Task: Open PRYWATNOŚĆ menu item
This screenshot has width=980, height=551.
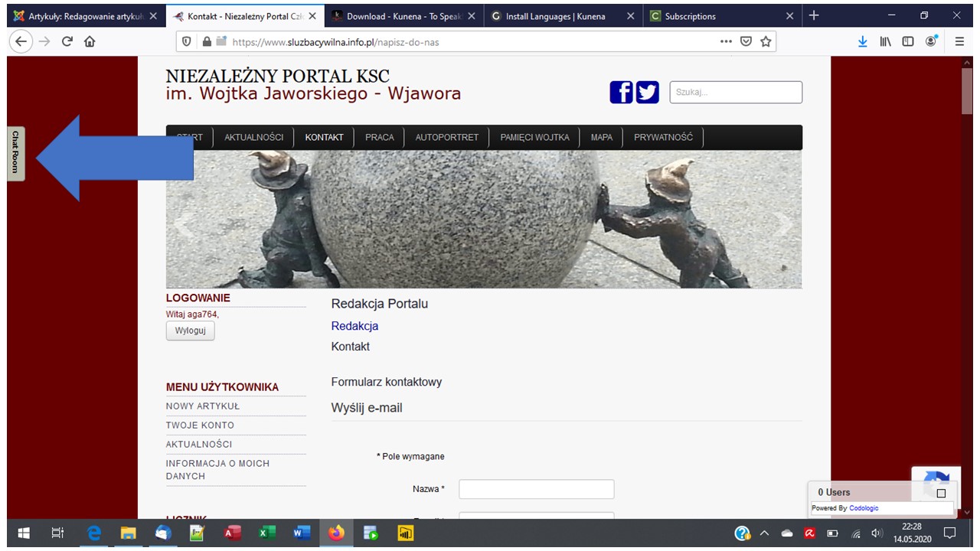Action: coord(664,138)
